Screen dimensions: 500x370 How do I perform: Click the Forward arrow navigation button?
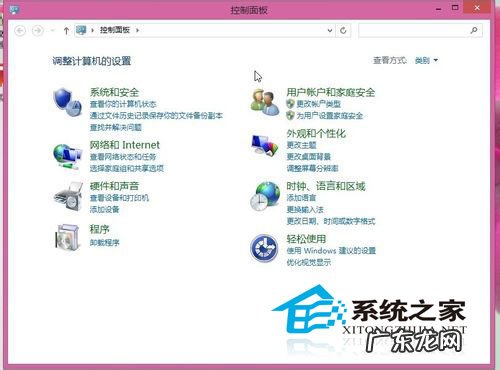pyautogui.click(x=38, y=31)
